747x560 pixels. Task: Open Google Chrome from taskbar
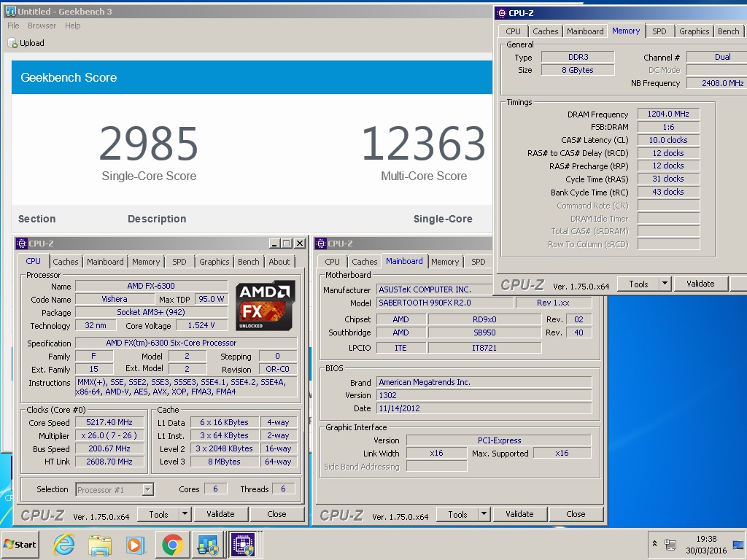[x=172, y=544]
